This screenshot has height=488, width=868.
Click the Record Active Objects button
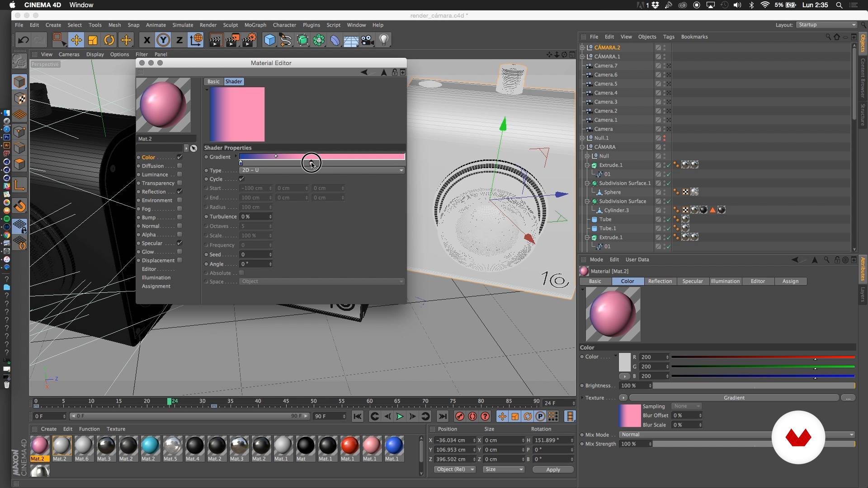click(x=460, y=416)
